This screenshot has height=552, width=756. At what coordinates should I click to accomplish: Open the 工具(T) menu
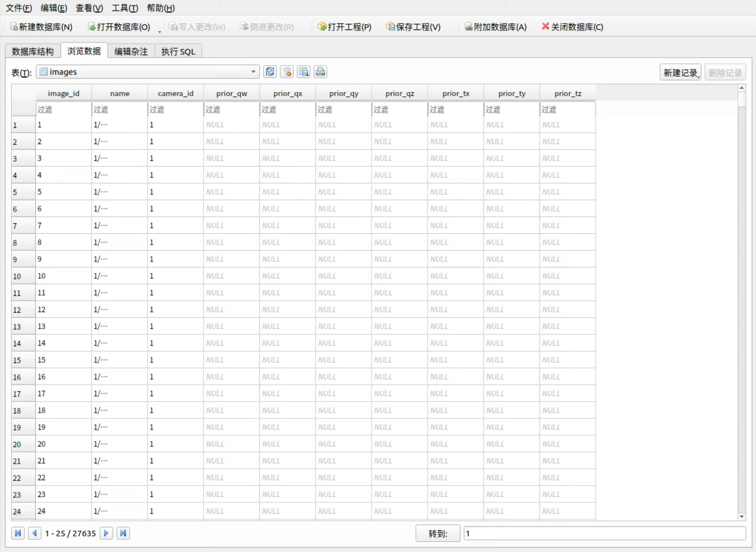(124, 8)
